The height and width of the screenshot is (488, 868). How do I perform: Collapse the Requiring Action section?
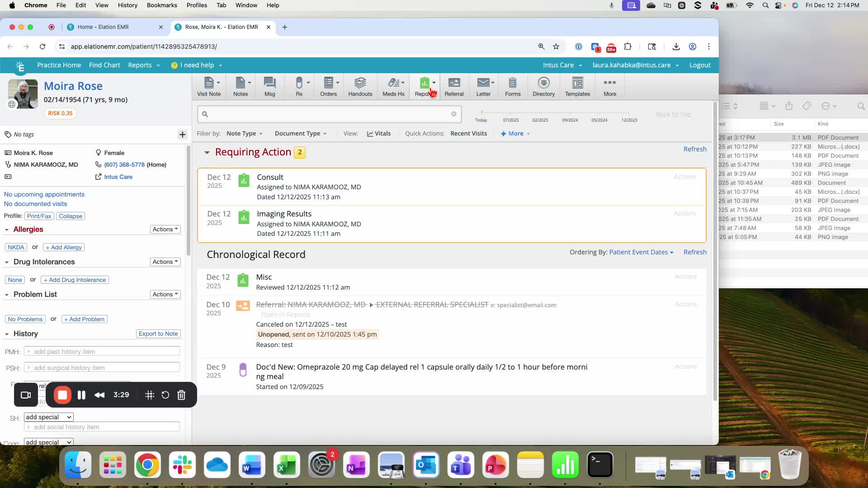coord(207,153)
